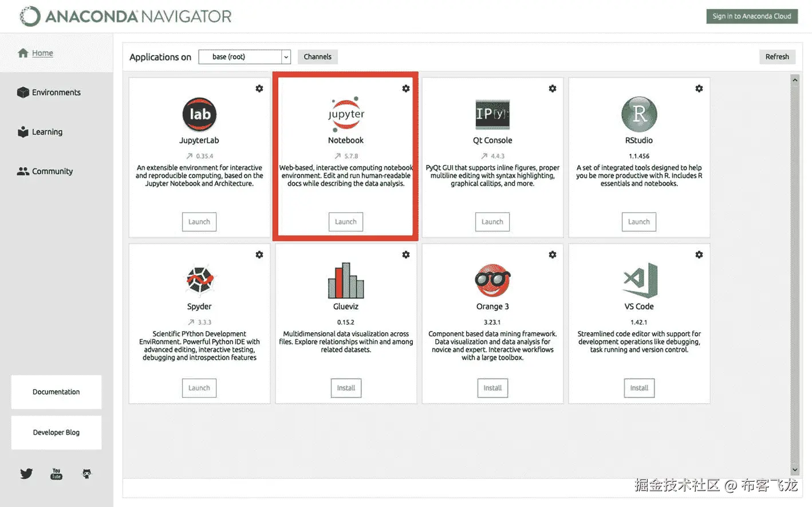Click the Qt Console IPython logo

[492, 114]
